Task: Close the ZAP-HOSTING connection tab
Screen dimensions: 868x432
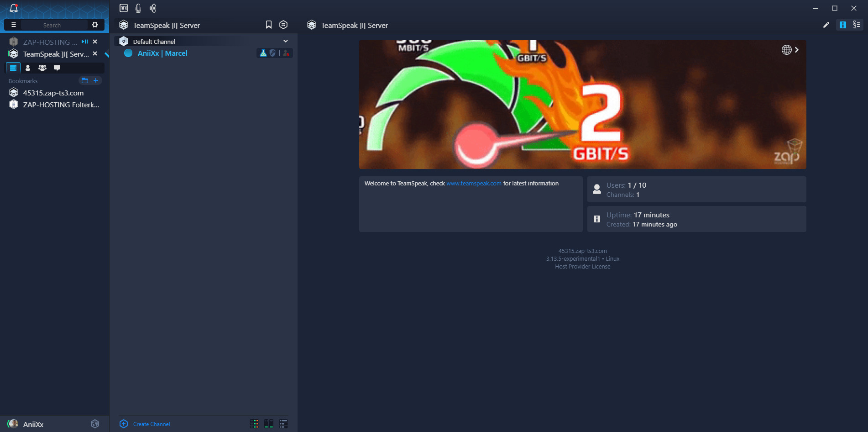Action: [x=95, y=42]
